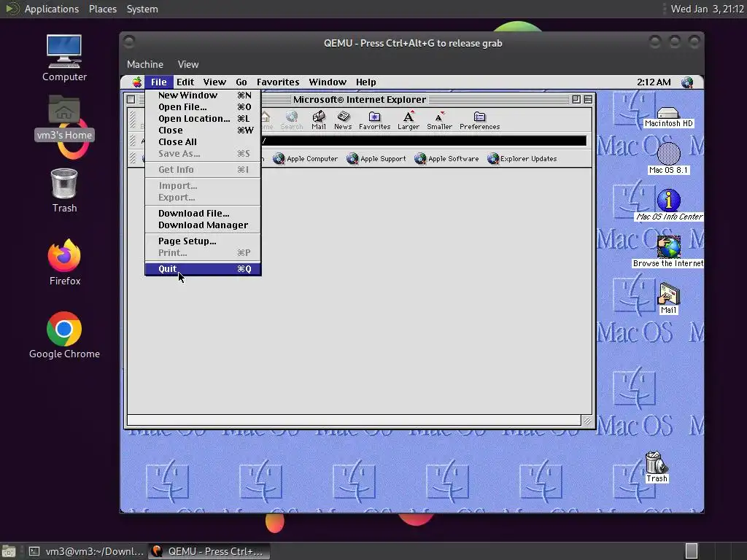Open the Places menu in top panel
This screenshot has width=747, height=560.
[102, 9]
